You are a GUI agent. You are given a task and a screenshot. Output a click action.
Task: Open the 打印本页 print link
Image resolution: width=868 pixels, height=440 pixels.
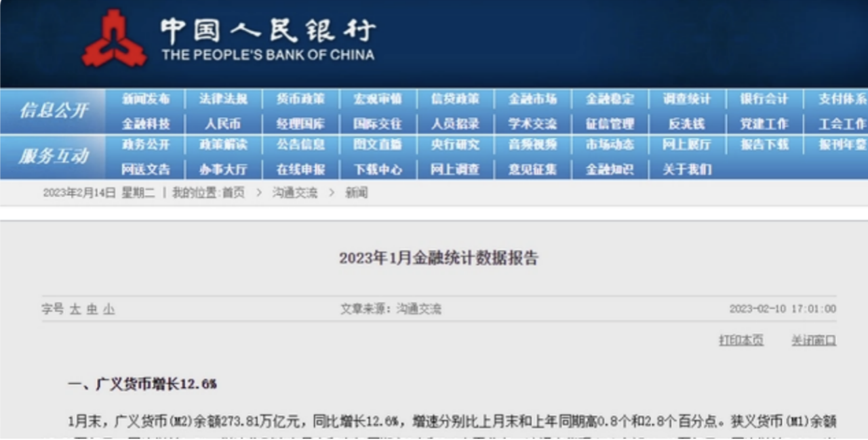point(742,340)
